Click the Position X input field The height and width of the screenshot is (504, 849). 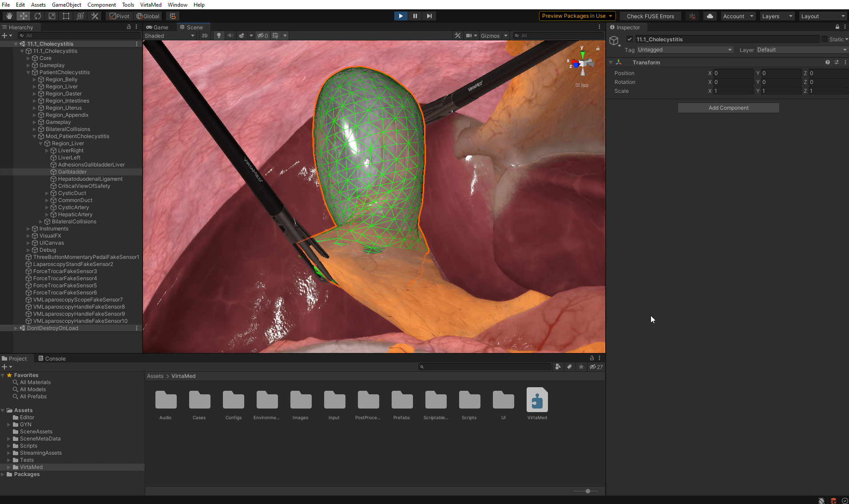(x=733, y=73)
